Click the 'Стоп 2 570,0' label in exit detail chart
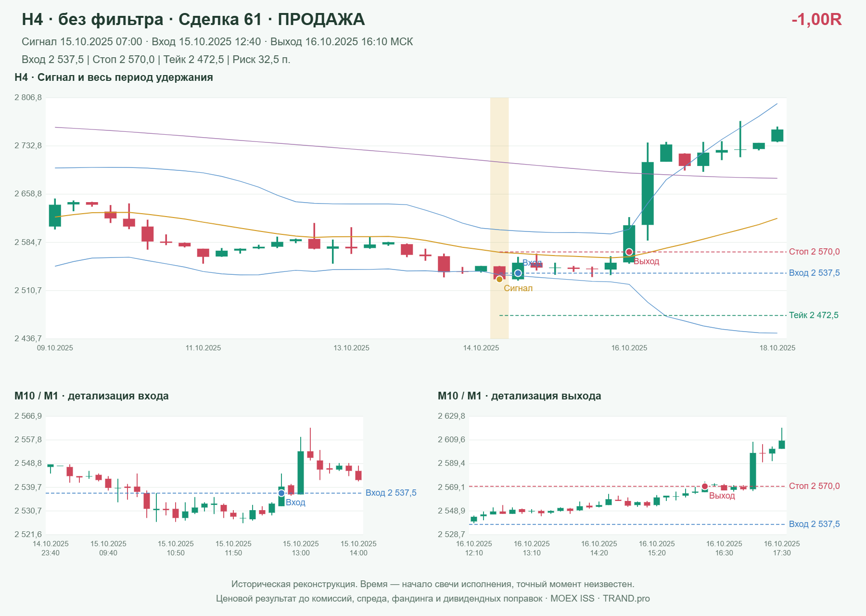 pyautogui.click(x=815, y=486)
